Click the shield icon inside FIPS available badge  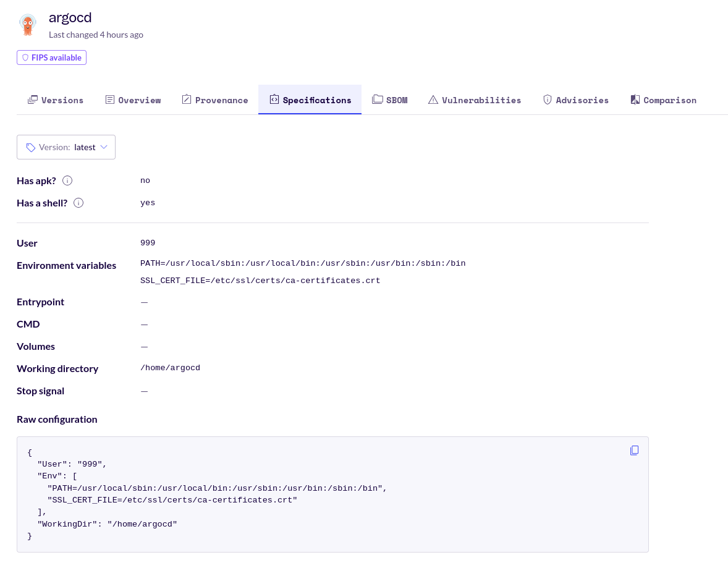pyautogui.click(x=25, y=57)
